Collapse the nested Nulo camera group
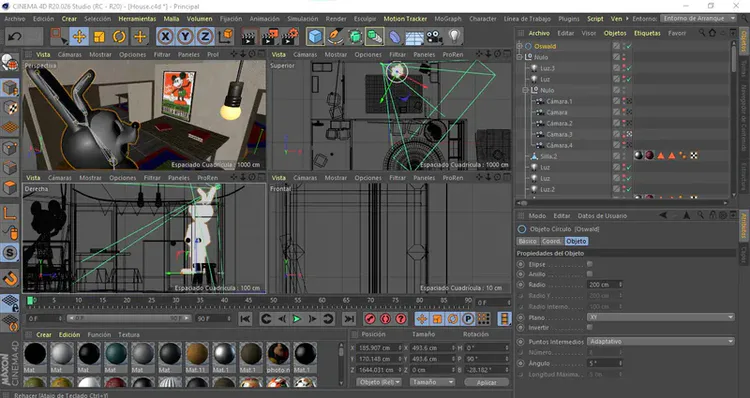 [526, 90]
